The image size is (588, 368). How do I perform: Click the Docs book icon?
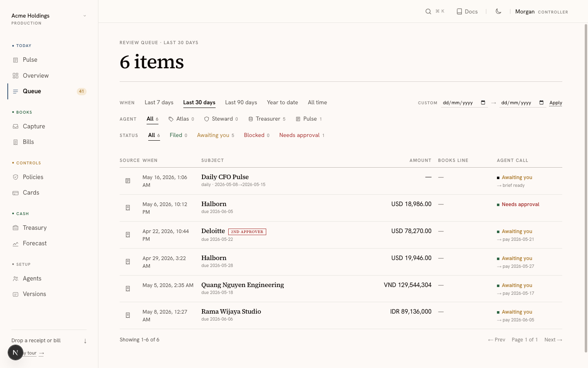coord(459,11)
